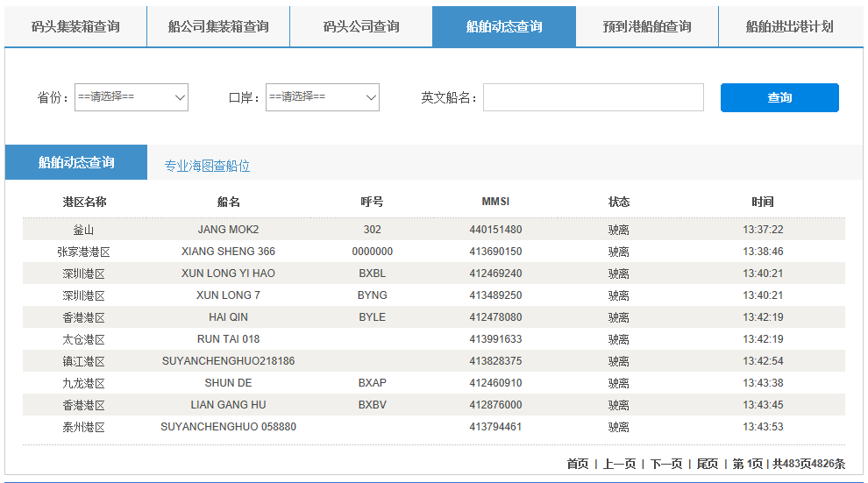This screenshot has height=483, width=868.
Task: Click the MMSI column header
Action: click(495, 202)
